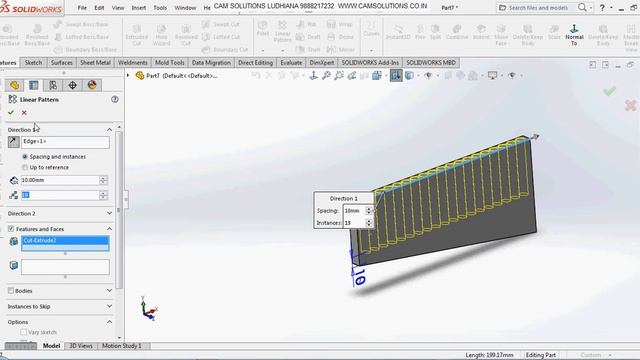The height and width of the screenshot is (360, 640).
Task: Expand the Direction 2 section
Action: (109, 213)
